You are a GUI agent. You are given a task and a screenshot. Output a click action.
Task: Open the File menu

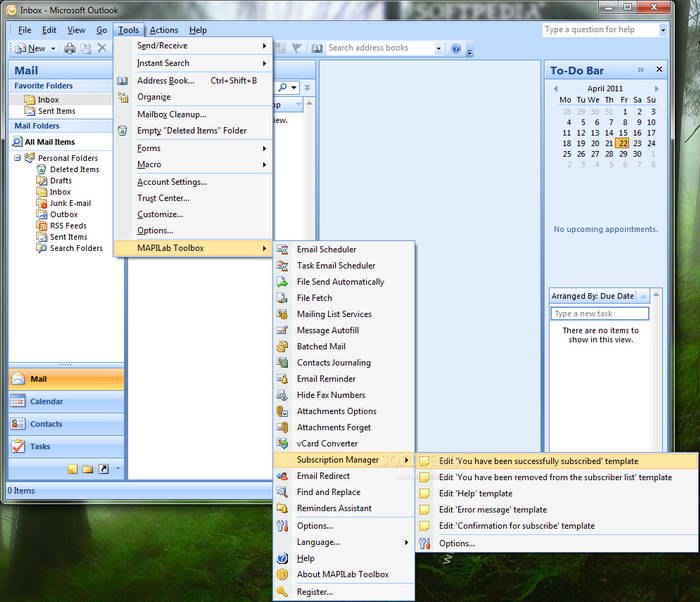[25, 30]
